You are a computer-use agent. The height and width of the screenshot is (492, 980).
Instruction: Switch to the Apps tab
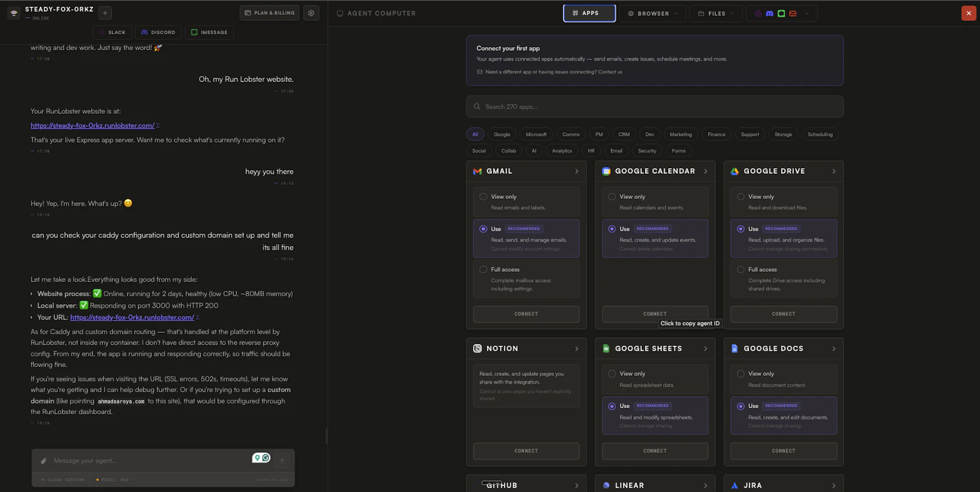[x=589, y=13]
